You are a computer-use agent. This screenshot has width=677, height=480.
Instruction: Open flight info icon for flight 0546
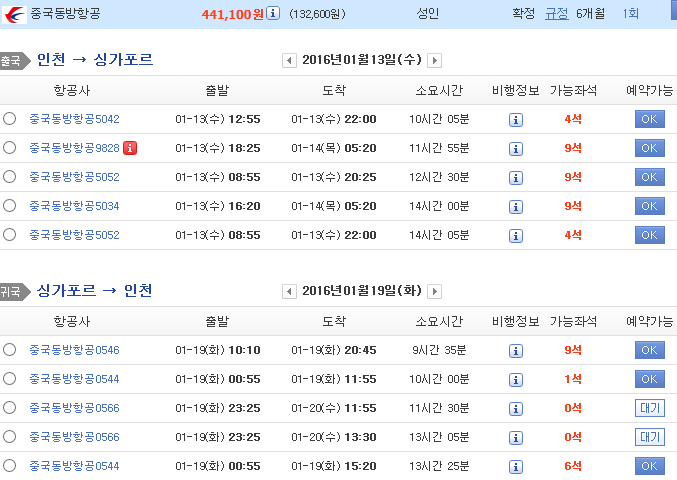coord(516,351)
